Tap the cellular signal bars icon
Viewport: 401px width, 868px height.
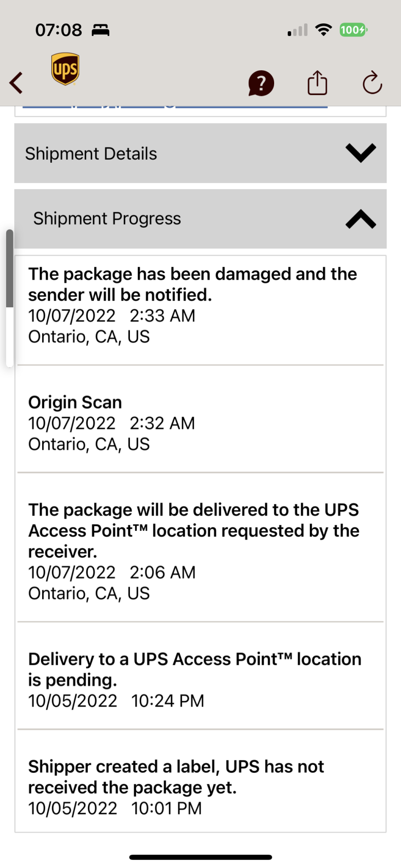298,30
